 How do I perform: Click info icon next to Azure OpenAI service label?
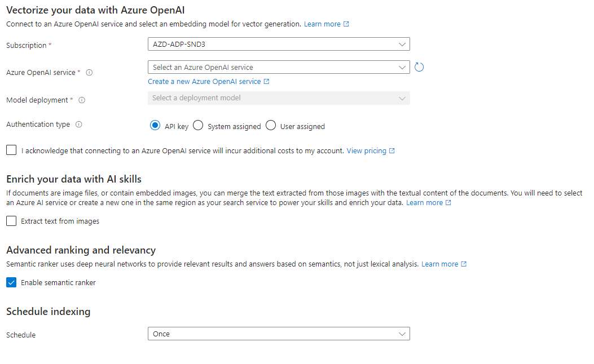click(89, 73)
